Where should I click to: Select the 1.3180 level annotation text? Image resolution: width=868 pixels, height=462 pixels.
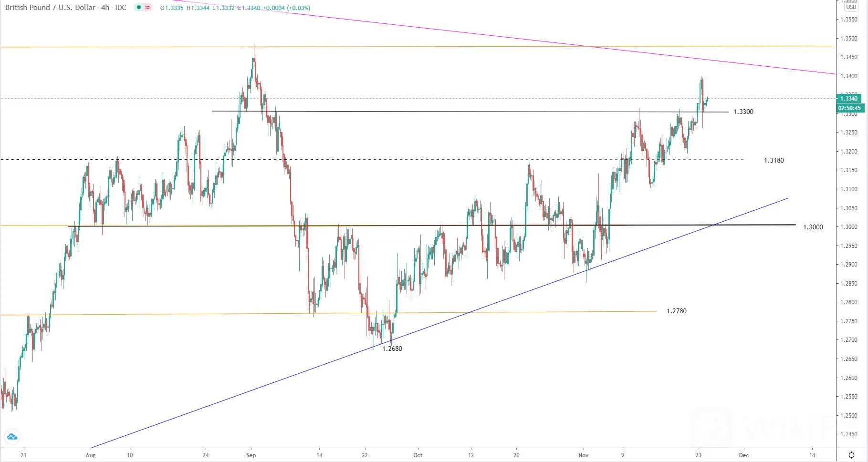[774, 160]
